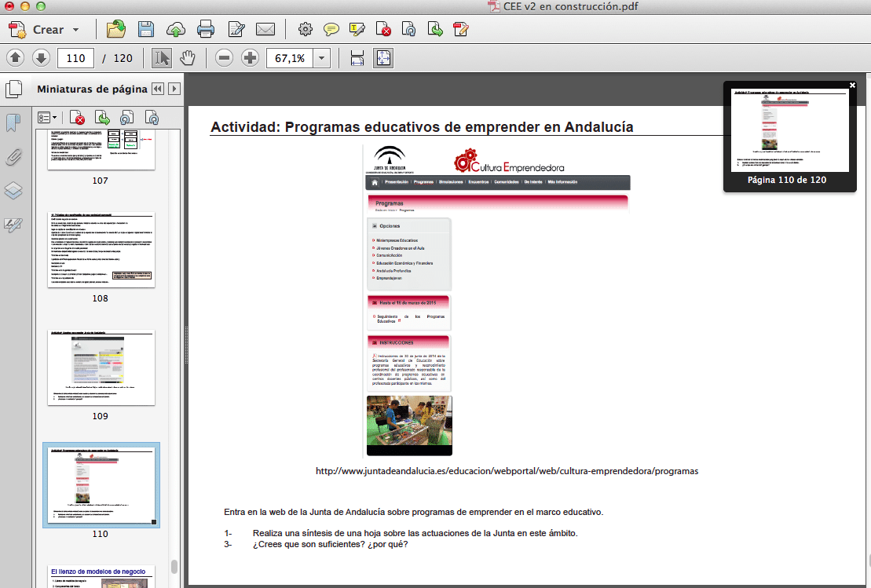Click the Open file folder icon

(x=116, y=30)
